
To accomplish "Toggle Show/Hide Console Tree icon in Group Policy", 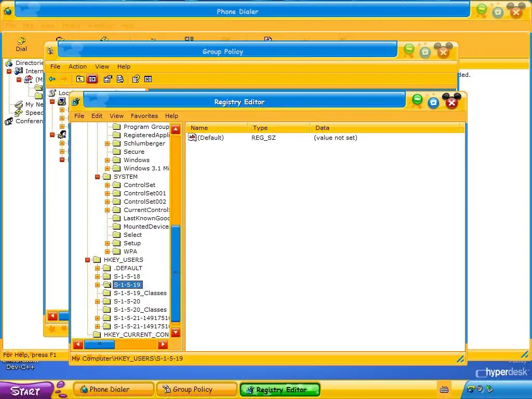I will 92,79.
